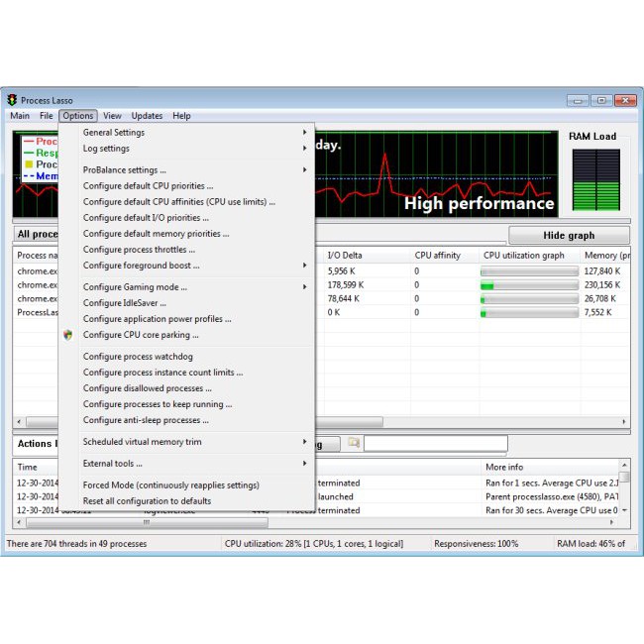Open the File menu
The width and height of the screenshot is (644, 644).
point(46,116)
